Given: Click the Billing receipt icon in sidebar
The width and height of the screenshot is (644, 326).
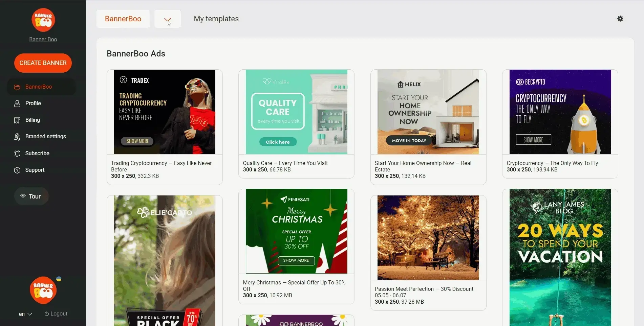Looking at the screenshot, I should [17, 120].
